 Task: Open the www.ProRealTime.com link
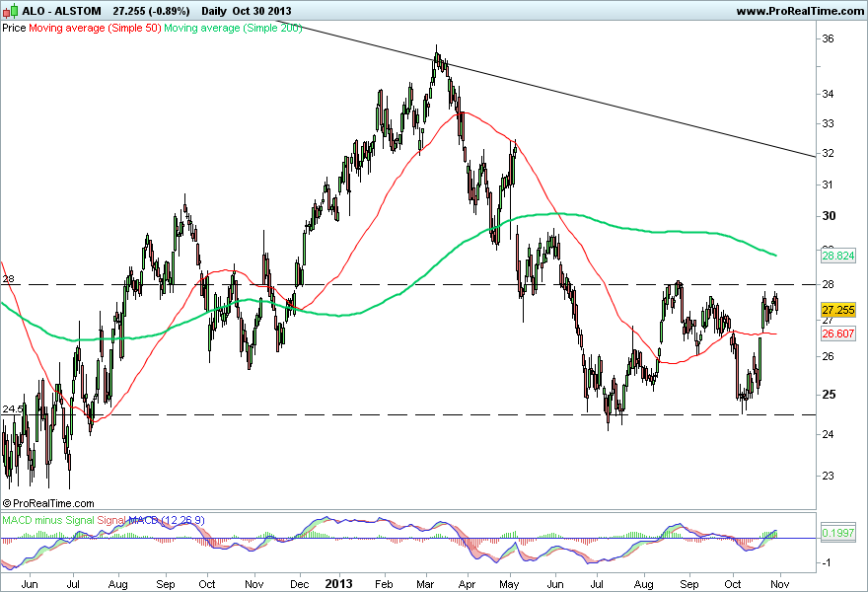click(800, 11)
